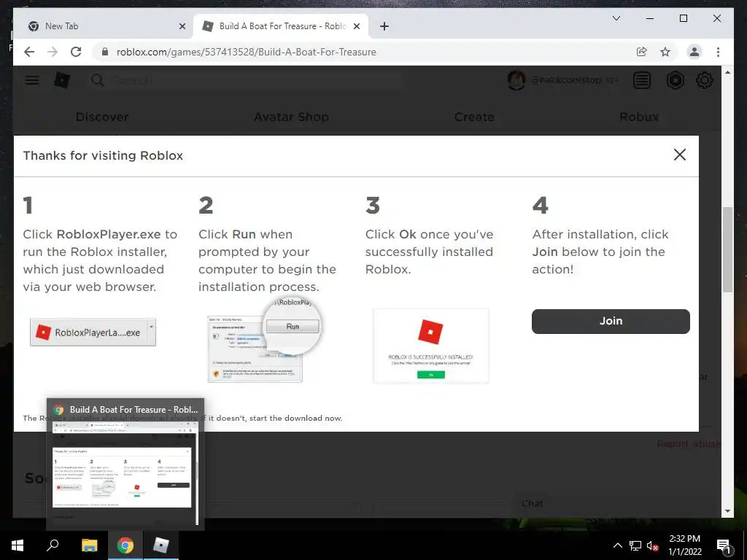Screen dimensions: 747x560
Task: Open the network tray icon
Action: coord(635,545)
